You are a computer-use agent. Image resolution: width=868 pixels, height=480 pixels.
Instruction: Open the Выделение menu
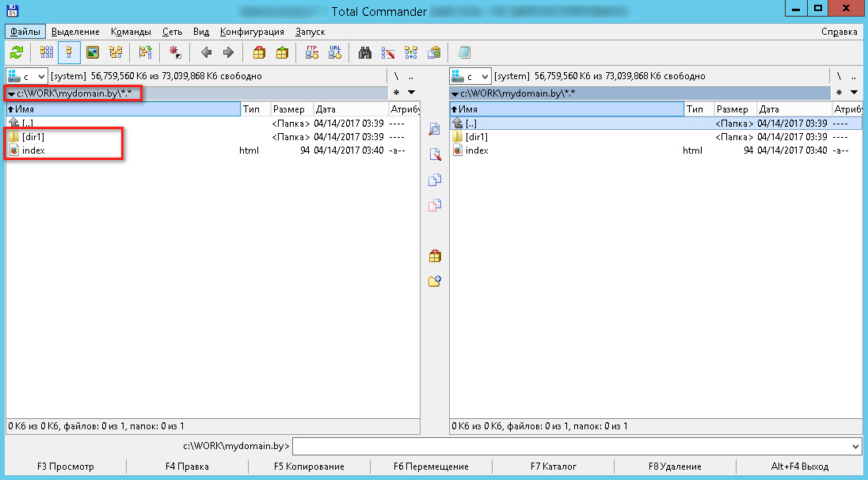click(75, 32)
